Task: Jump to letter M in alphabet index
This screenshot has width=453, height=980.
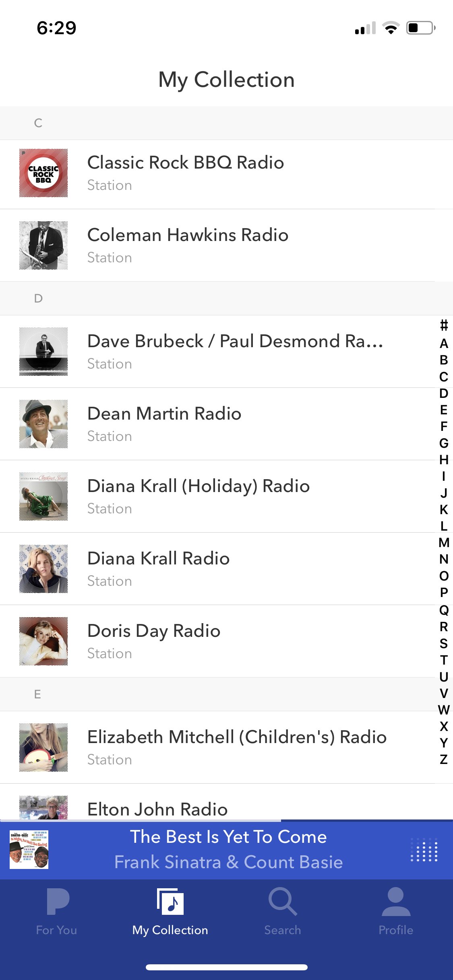Action: pos(444,543)
